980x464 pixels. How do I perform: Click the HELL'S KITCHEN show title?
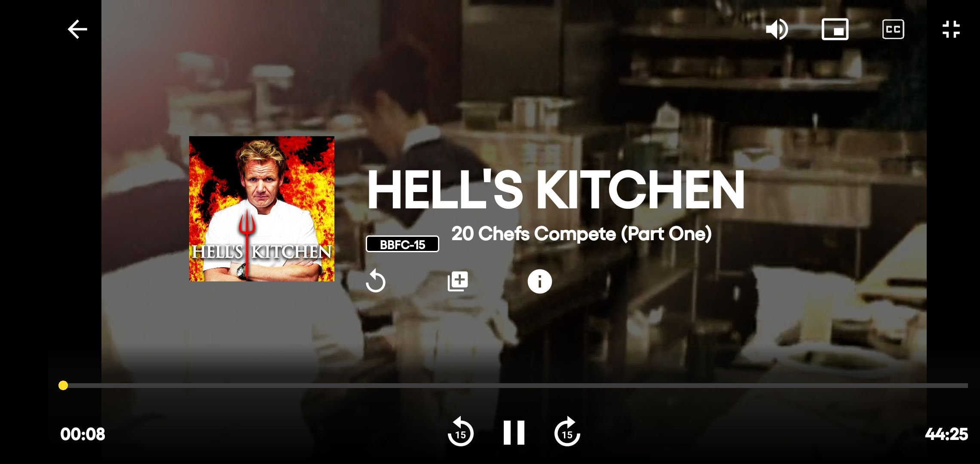(x=555, y=189)
